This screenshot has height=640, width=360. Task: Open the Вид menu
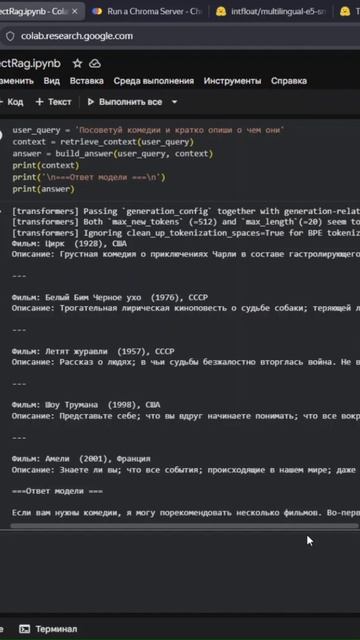click(51, 81)
